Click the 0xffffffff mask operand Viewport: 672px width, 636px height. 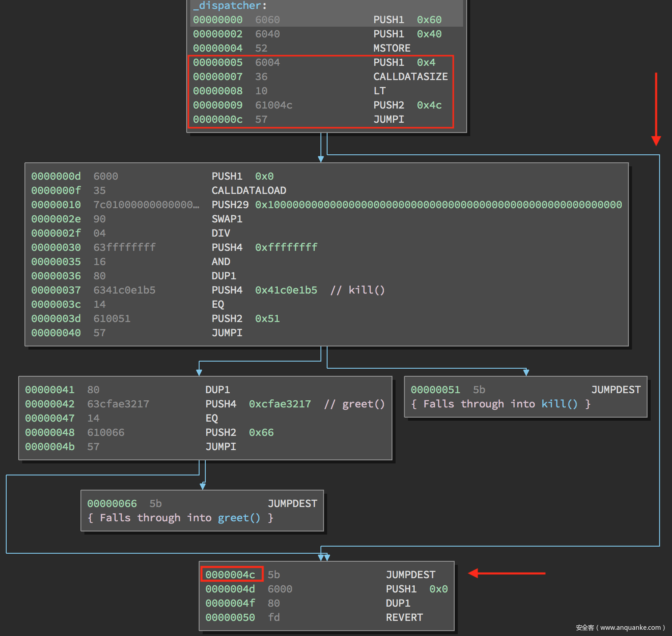pos(286,247)
